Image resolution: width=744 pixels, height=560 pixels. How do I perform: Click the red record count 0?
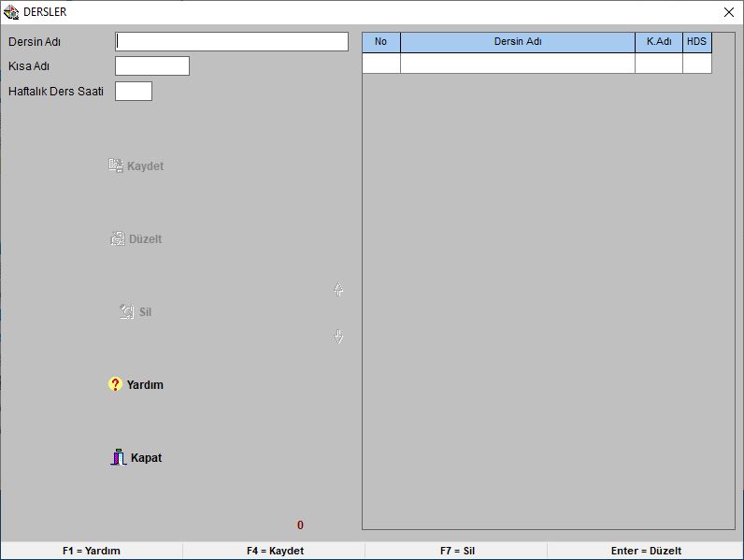300,524
